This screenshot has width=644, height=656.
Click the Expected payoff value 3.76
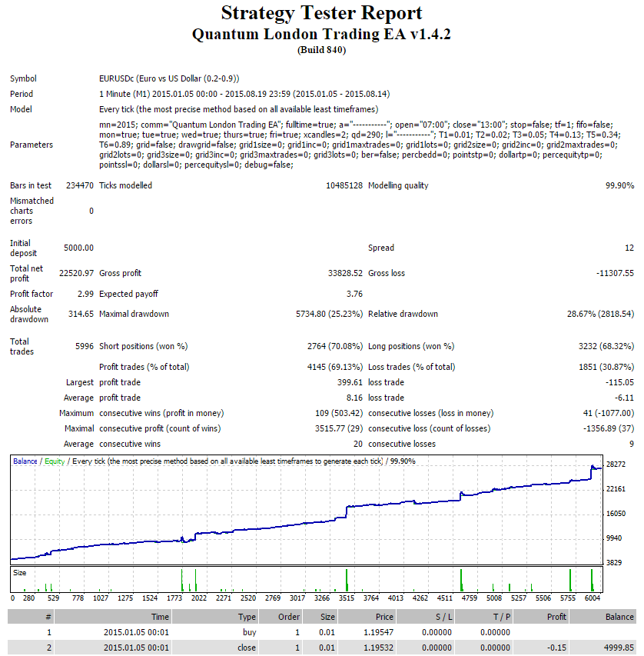(x=354, y=294)
